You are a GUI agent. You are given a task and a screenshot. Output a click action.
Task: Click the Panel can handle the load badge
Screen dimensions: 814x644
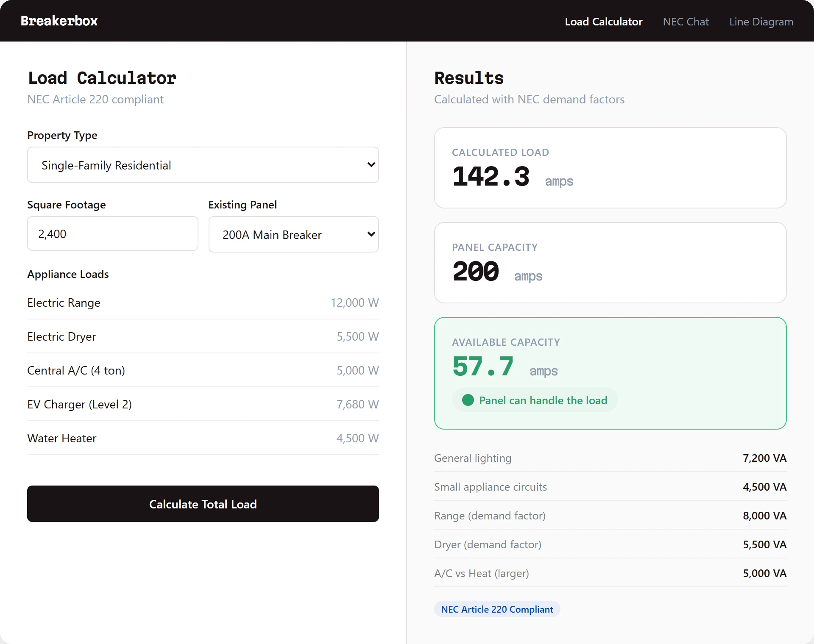[x=535, y=400]
